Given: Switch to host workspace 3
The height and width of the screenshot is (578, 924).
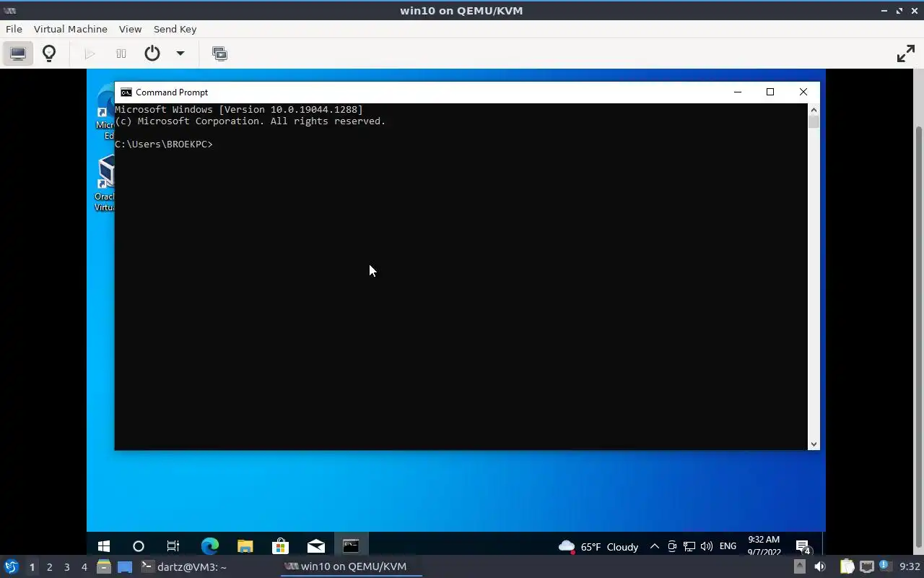Looking at the screenshot, I should click(66, 567).
